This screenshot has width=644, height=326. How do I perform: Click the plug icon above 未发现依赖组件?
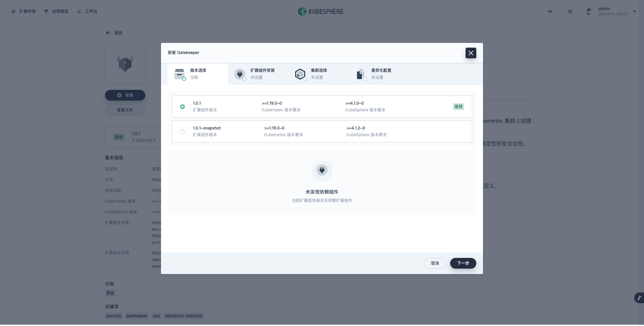click(322, 171)
